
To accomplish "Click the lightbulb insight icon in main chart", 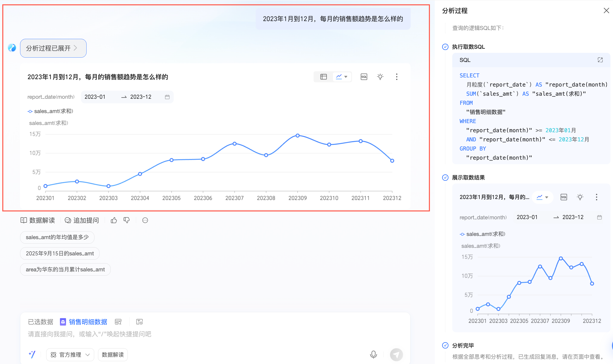I will point(380,77).
